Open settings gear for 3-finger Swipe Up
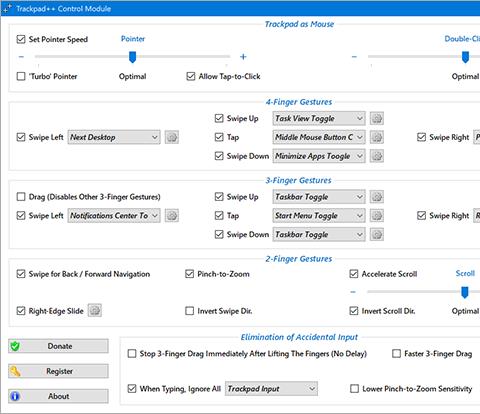The height and width of the screenshot is (414, 480). click(x=377, y=197)
